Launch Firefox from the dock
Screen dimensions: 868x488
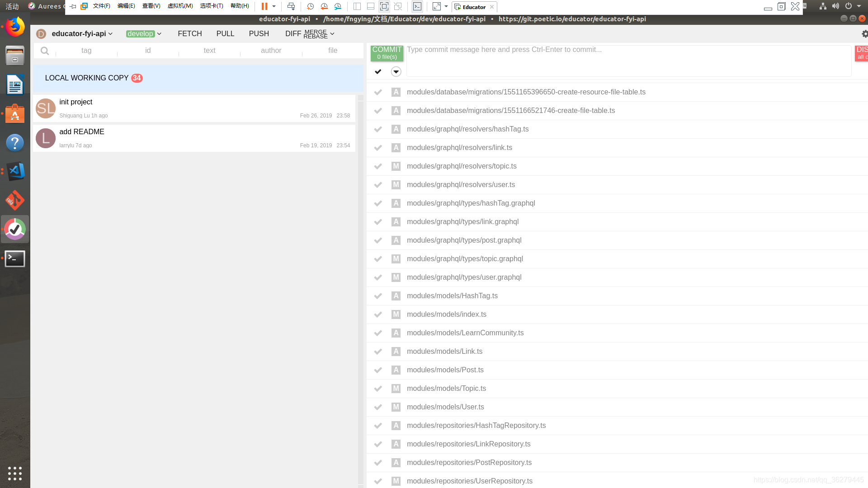point(15,27)
